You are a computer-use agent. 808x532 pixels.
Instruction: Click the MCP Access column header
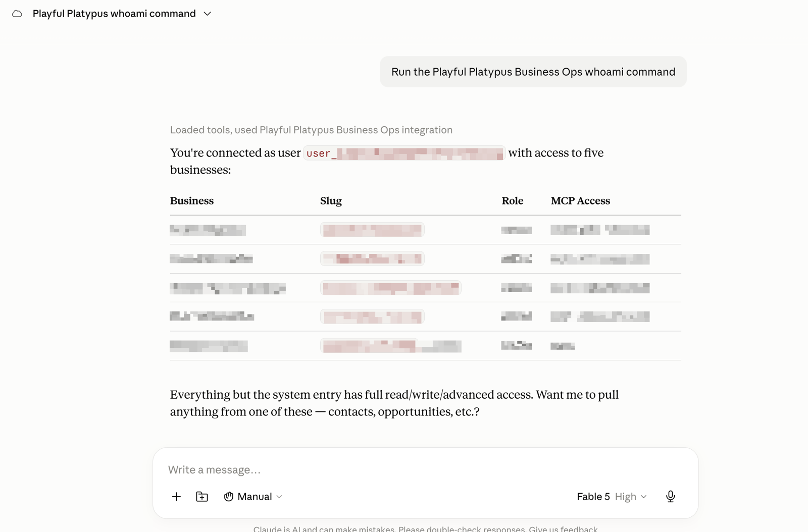pyautogui.click(x=580, y=201)
